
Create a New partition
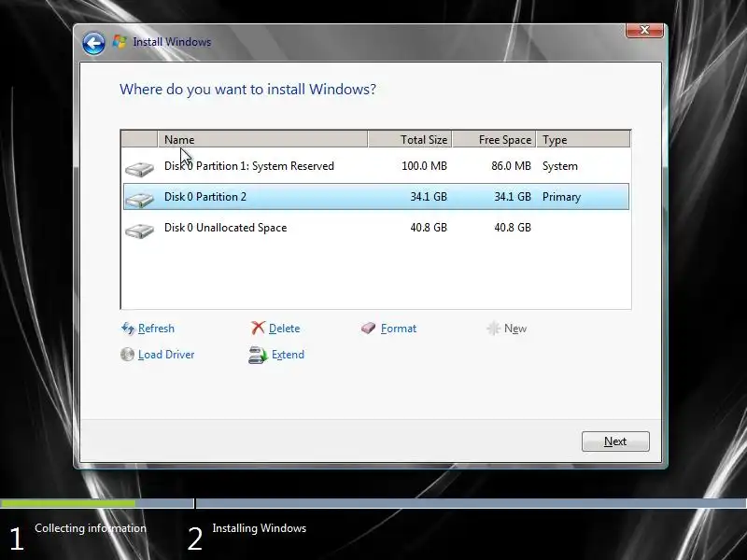(515, 329)
